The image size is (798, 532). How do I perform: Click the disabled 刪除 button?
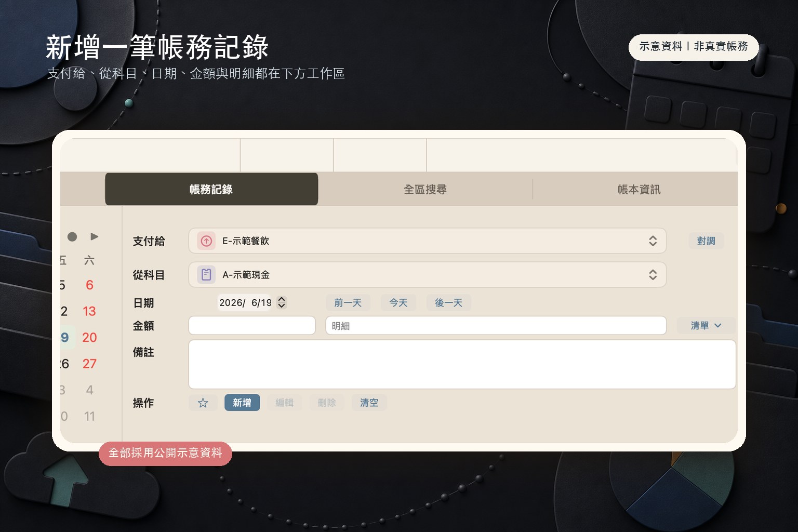327,403
